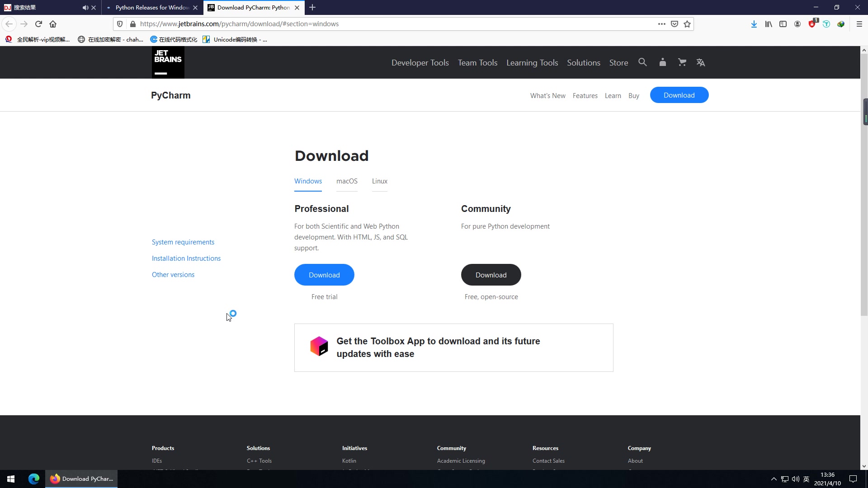The width and height of the screenshot is (868, 488).
Task: Click the JetBrains account profile icon
Action: (x=663, y=62)
